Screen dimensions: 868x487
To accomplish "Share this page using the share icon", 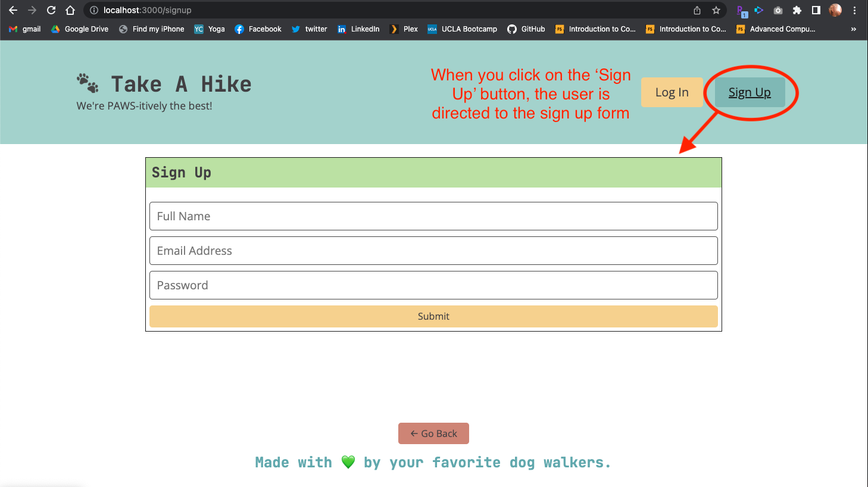I will 697,10.
